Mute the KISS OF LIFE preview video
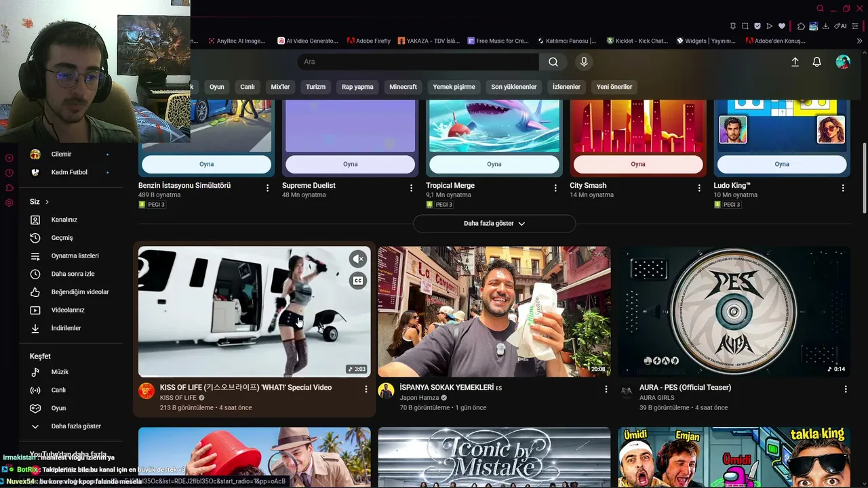This screenshot has width=868, height=488. coord(358,258)
